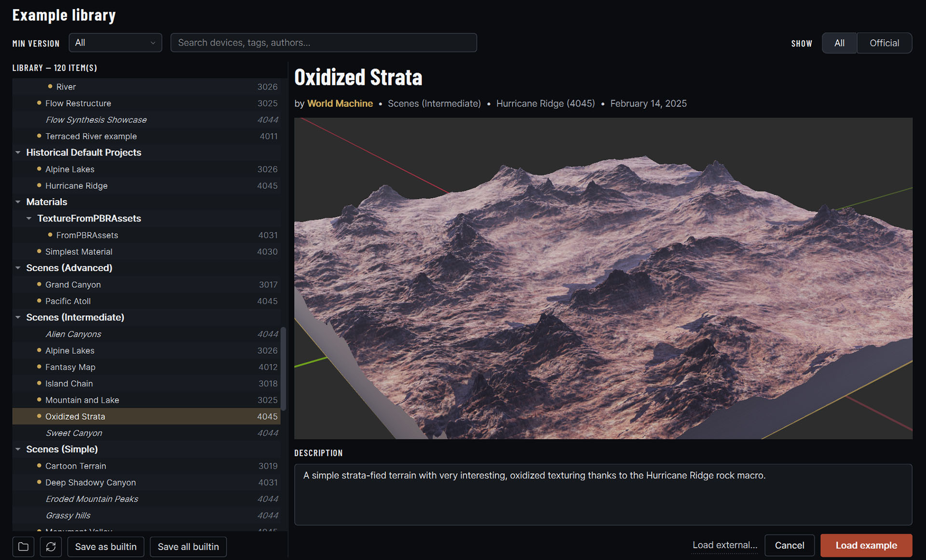Screen dimensions: 926x560
Task: Collapse the Historical Default Projects group
Action: [18, 152]
